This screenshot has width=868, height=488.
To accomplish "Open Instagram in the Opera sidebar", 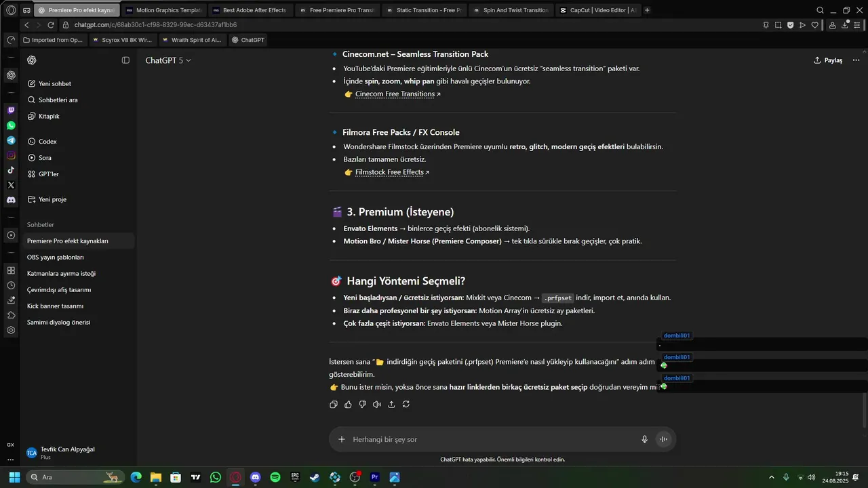I will [x=11, y=155].
